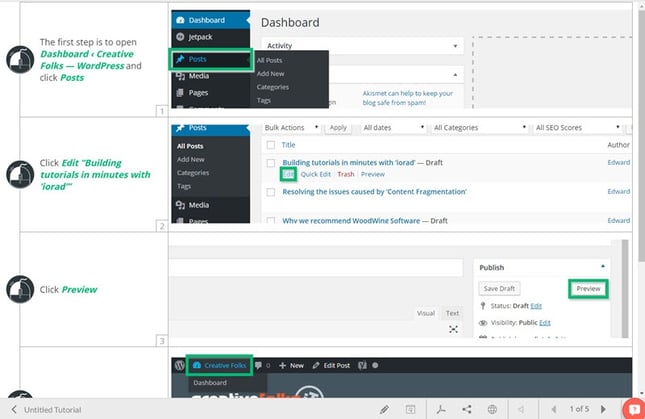
Task: Go back using the arrow beside Untitled Tutorial
Action: [14, 410]
